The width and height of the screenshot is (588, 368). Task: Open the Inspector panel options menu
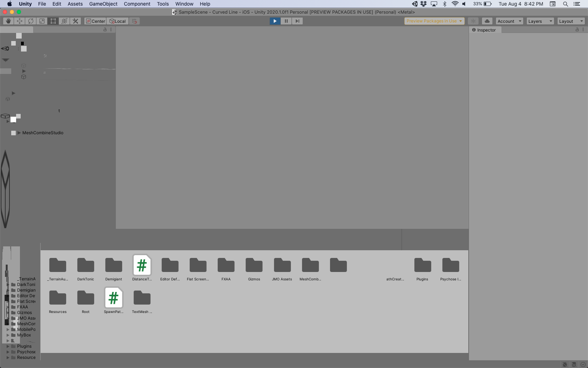(x=583, y=30)
